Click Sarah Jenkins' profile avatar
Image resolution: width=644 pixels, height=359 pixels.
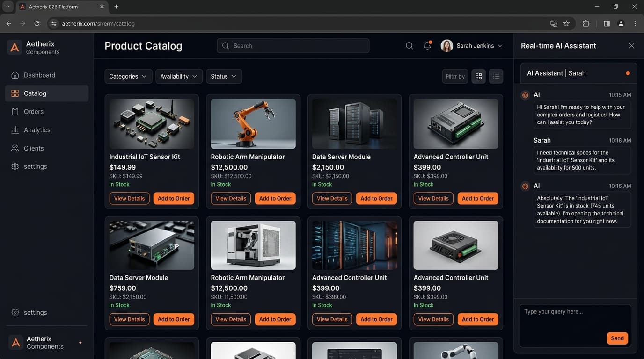tap(447, 46)
